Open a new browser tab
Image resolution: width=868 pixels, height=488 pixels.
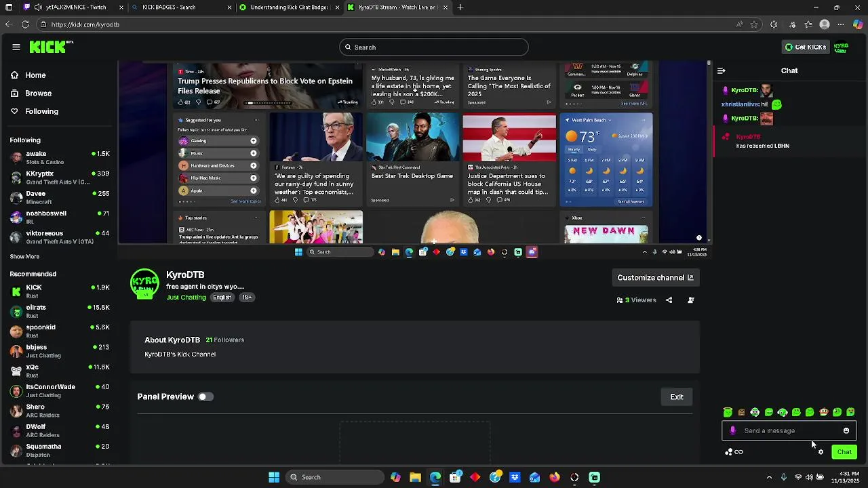(x=460, y=7)
